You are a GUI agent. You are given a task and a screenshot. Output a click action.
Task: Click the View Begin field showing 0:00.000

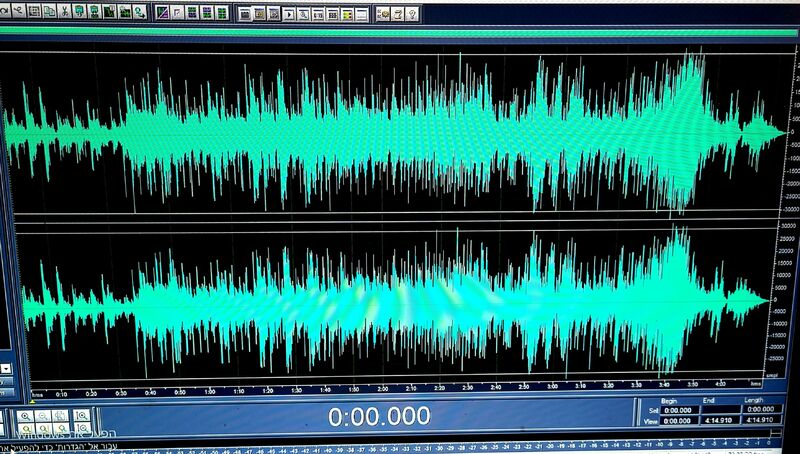coord(679,421)
